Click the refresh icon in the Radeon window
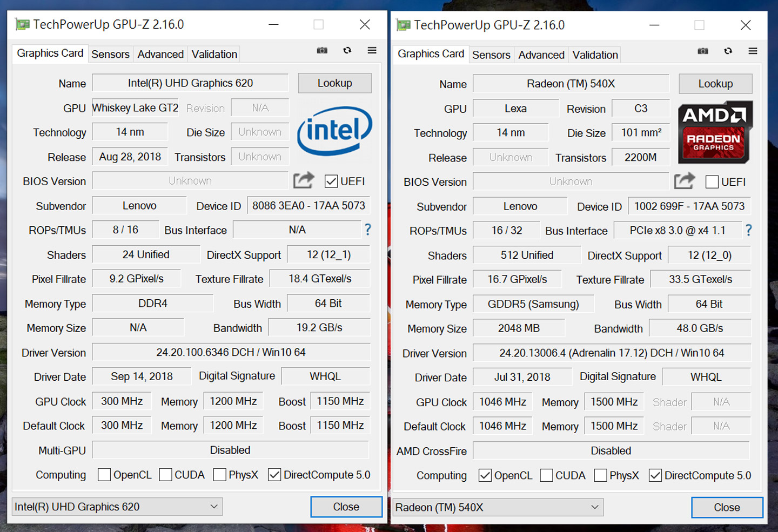 [x=728, y=51]
